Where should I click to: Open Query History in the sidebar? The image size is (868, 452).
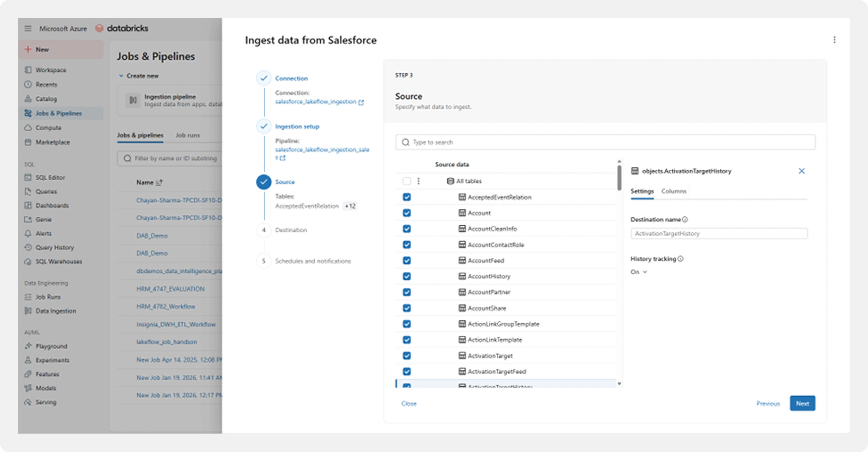(55, 247)
